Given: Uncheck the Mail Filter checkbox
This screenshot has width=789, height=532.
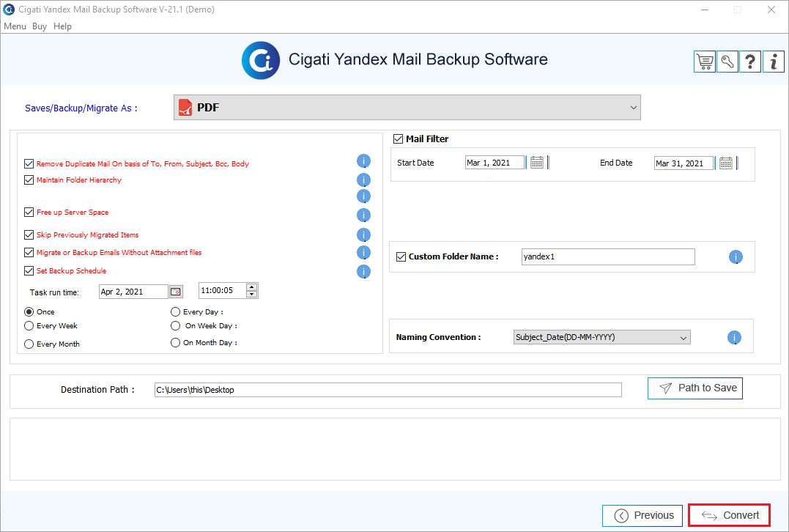Looking at the screenshot, I should click(398, 138).
